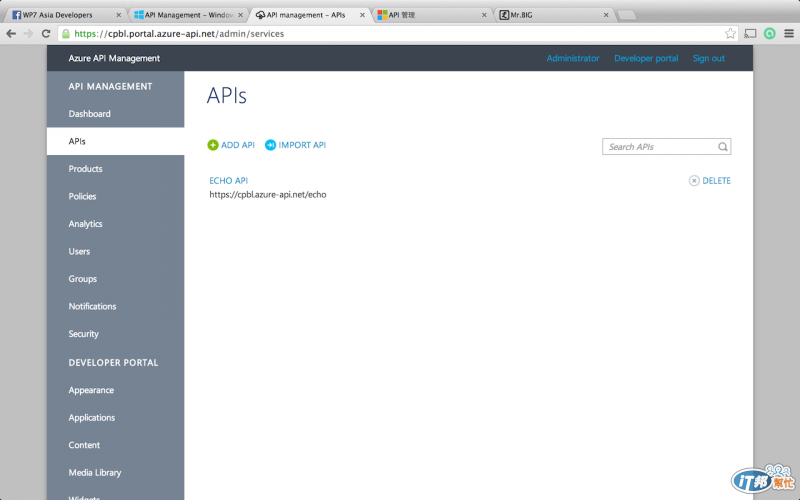Image resolution: width=800 pixels, height=500 pixels.
Task: Click the address bar URL
Action: [x=179, y=34]
